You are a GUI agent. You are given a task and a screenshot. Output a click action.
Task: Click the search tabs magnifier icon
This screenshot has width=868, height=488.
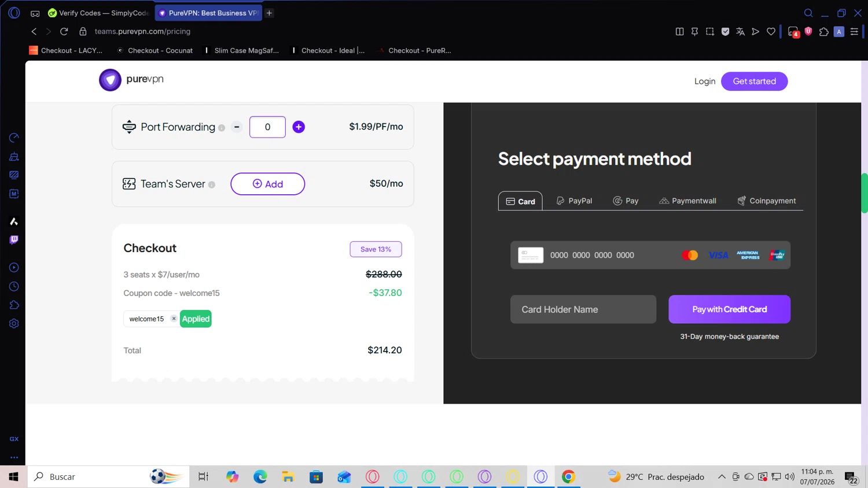pyautogui.click(x=808, y=13)
